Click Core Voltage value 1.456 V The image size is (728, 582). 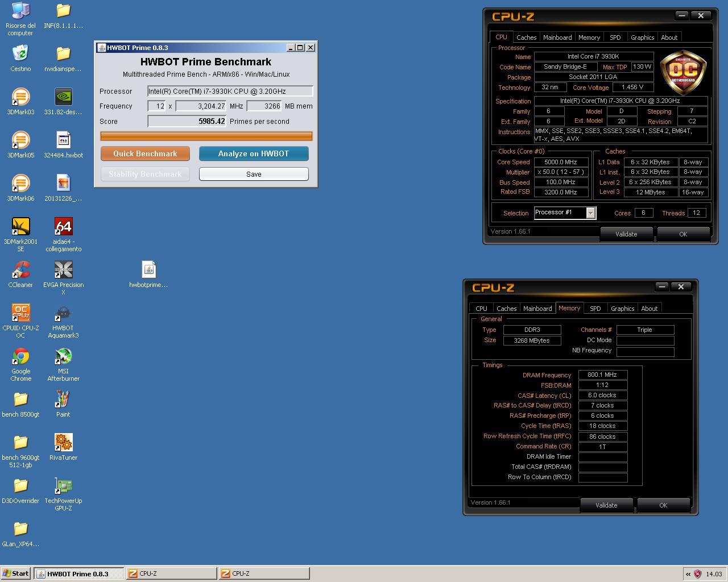(x=633, y=88)
